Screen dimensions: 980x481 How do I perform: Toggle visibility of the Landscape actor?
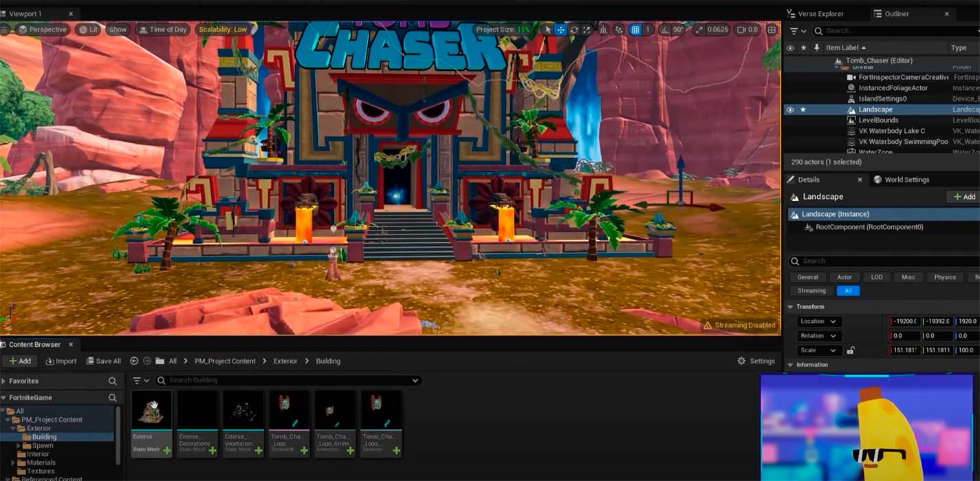tap(790, 109)
